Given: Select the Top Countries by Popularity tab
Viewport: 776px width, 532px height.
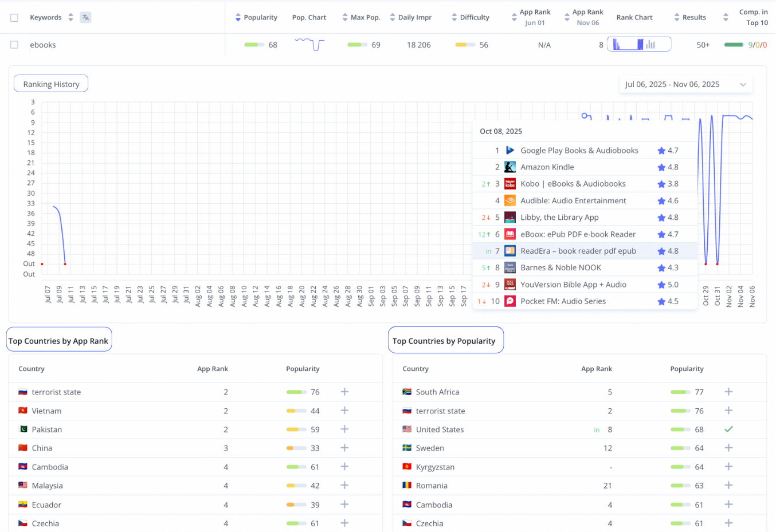Looking at the screenshot, I should [446, 340].
